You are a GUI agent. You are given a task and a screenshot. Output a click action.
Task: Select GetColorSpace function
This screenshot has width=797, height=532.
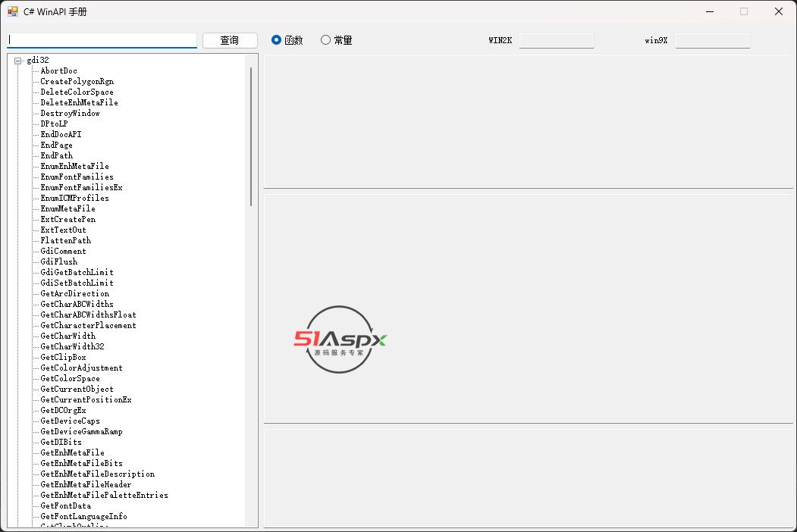[x=70, y=379]
